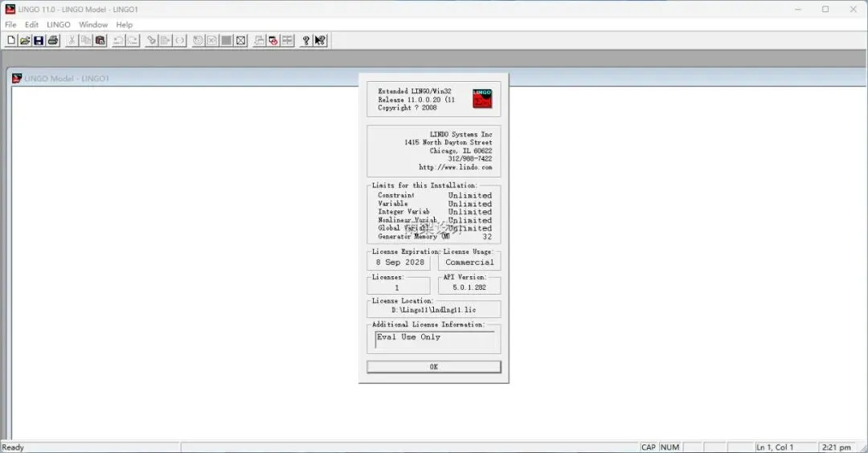Click the NUM status indicator
This screenshot has height=453, width=868.
click(x=669, y=447)
